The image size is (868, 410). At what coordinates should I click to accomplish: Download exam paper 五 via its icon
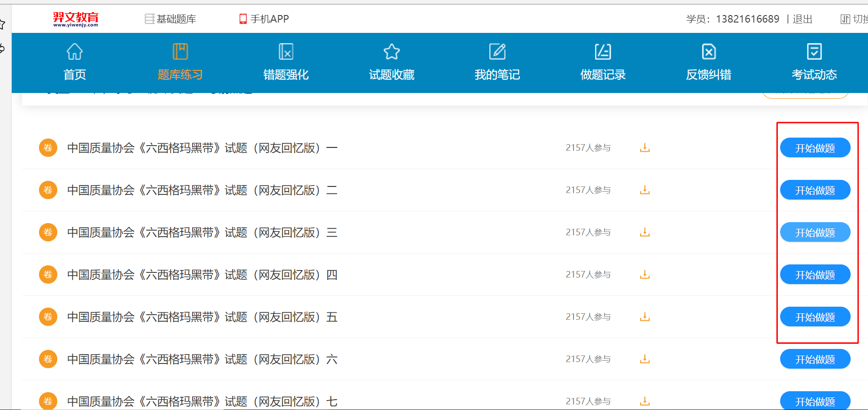[x=645, y=317]
